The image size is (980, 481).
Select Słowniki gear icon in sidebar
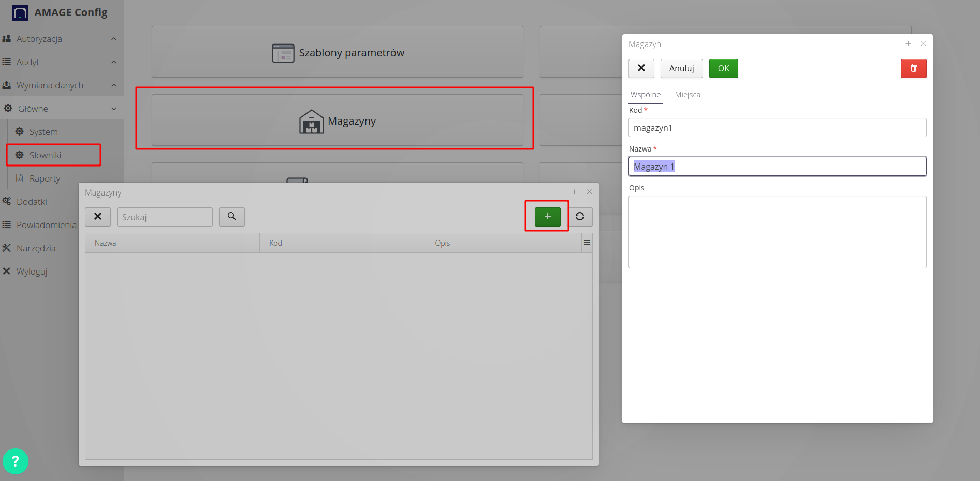(x=19, y=155)
